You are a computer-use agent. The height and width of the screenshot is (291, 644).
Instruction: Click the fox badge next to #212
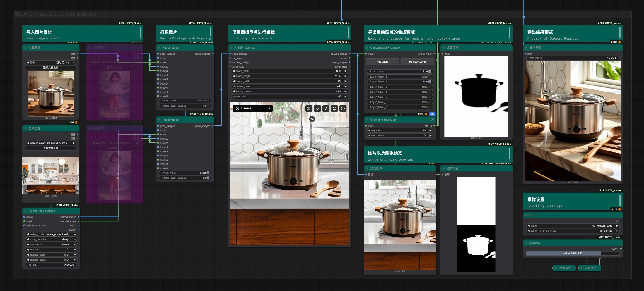[x=619, y=209]
